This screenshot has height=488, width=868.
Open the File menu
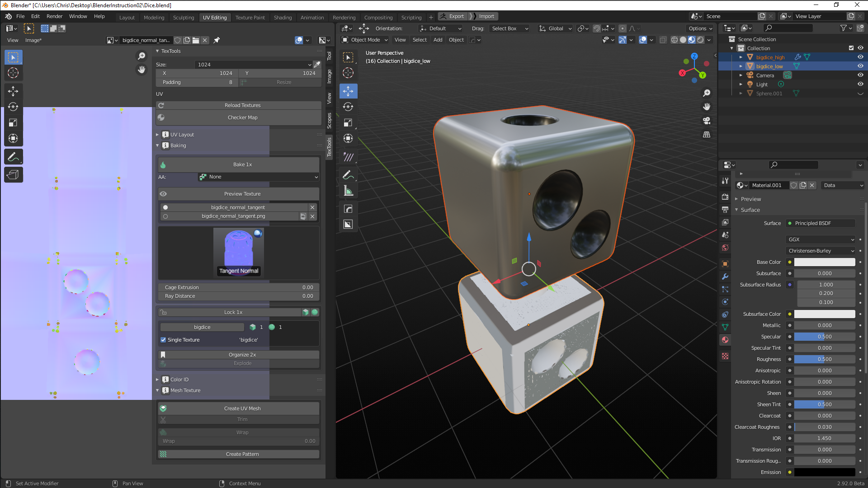20,16
